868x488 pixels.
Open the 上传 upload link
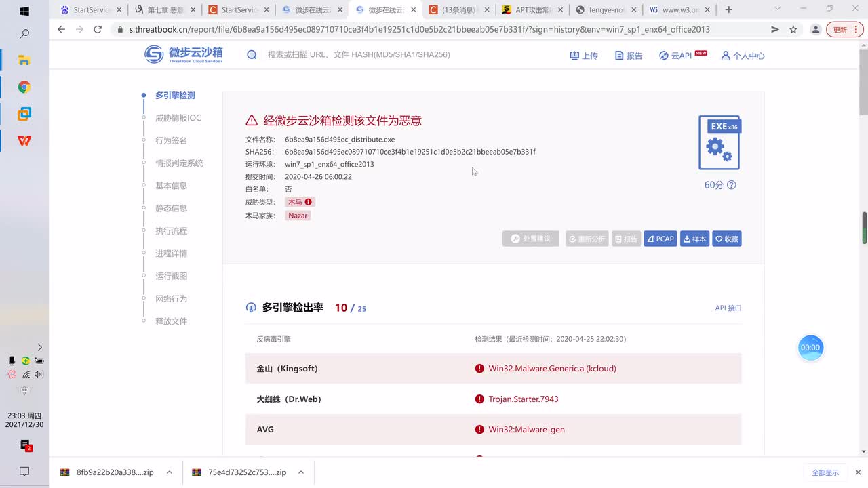pyautogui.click(x=583, y=56)
